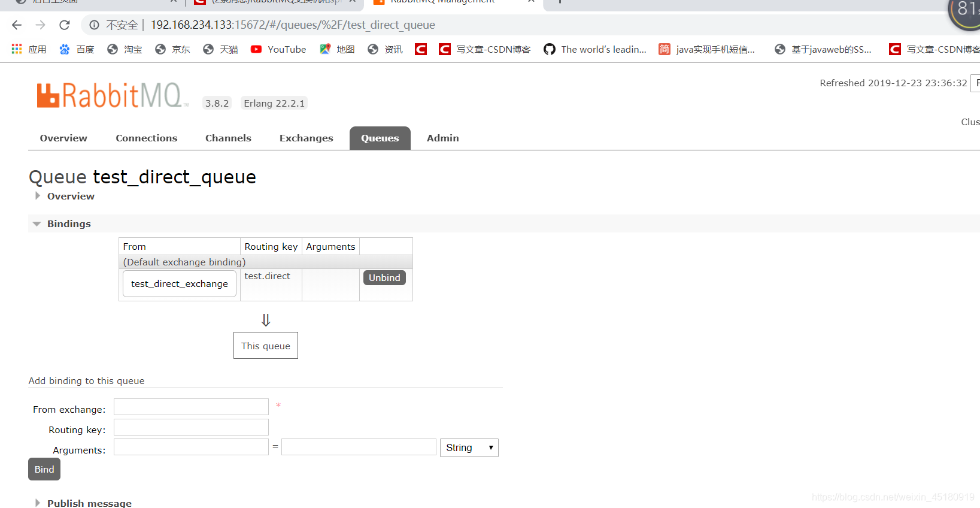Click the site security info icon
The width and height of the screenshot is (980, 508).
[x=94, y=25]
